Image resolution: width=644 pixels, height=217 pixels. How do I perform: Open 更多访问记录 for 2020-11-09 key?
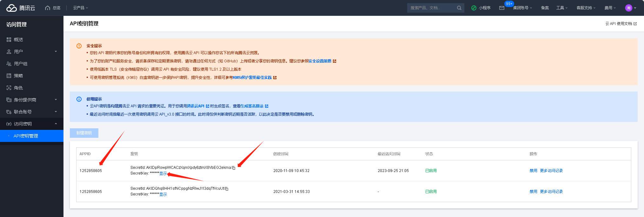click(x=551, y=171)
